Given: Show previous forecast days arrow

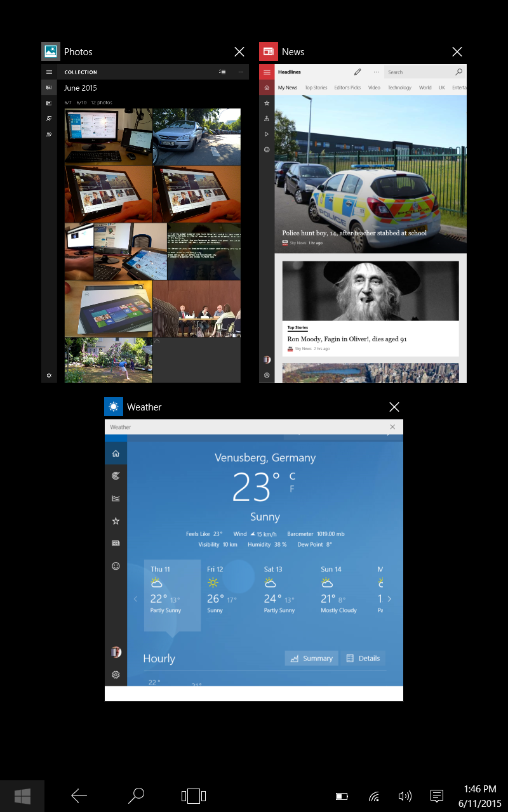Looking at the screenshot, I should point(135,599).
